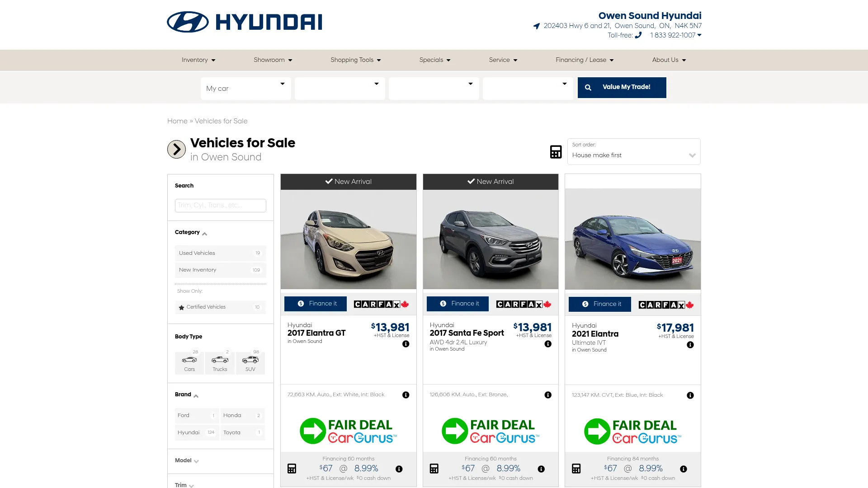Click Finance it on 2021 Elantra

(x=600, y=304)
